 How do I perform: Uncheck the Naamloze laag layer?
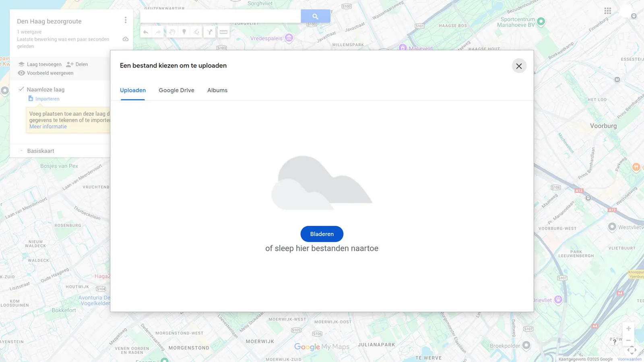[21, 89]
